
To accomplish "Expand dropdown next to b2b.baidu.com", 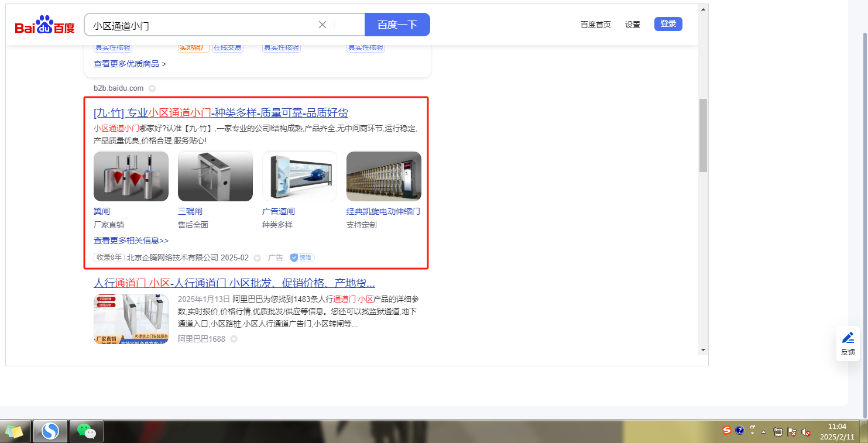I will [x=152, y=88].
